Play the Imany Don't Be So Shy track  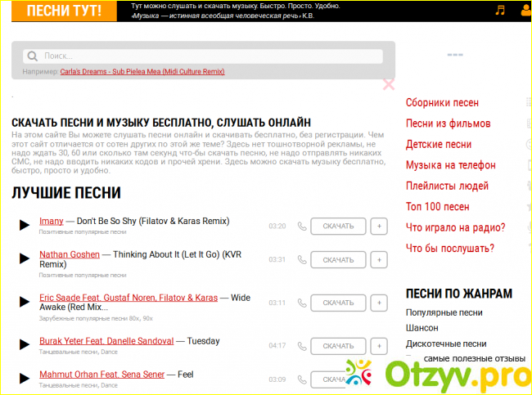[25, 225]
